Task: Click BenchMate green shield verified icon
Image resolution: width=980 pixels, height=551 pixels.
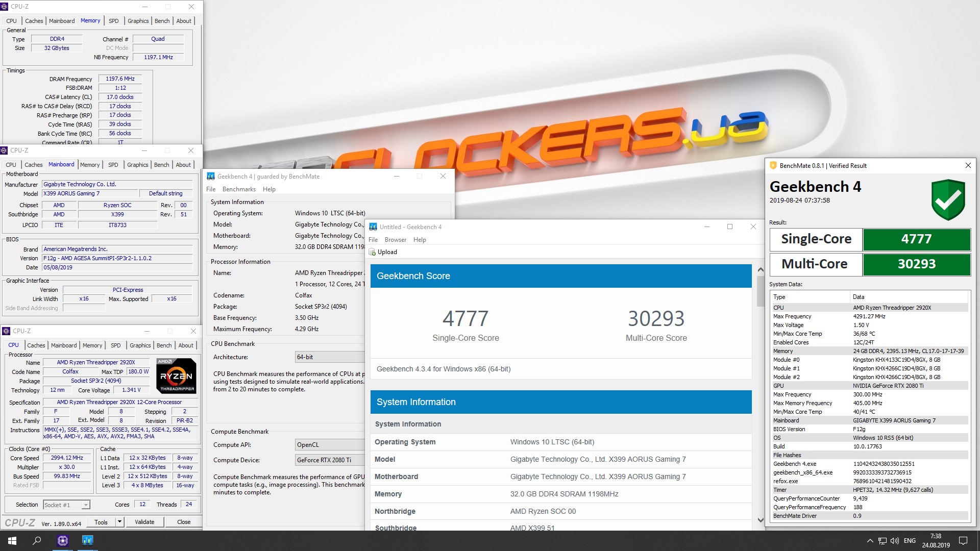Action: pyautogui.click(x=948, y=199)
